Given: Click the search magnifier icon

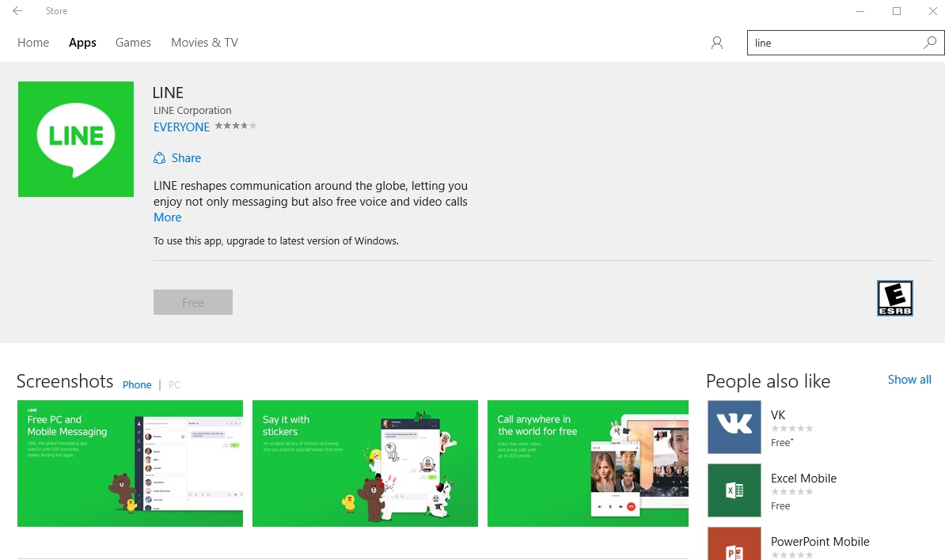Looking at the screenshot, I should coord(930,43).
